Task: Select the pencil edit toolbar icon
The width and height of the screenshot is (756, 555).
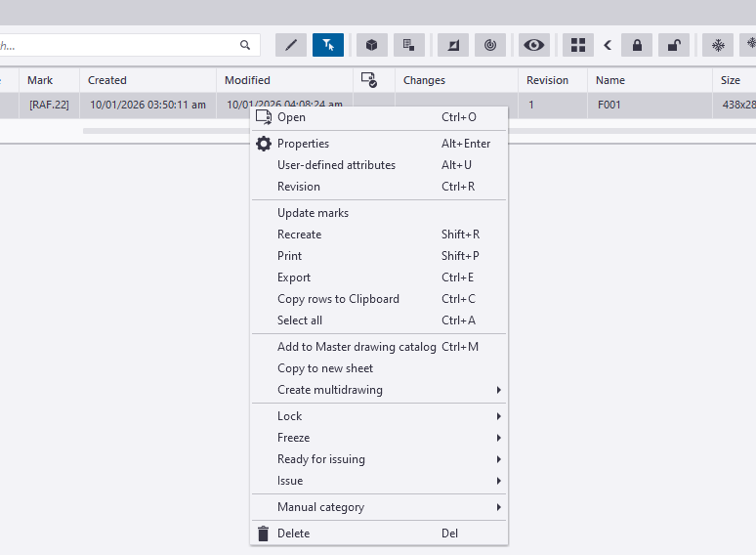Action: (x=291, y=45)
